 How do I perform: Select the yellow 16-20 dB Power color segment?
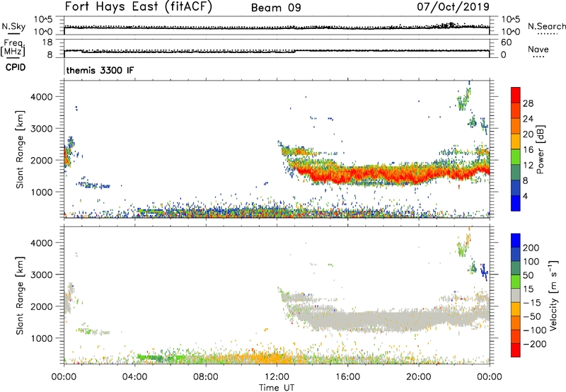(x=516, y=142)
